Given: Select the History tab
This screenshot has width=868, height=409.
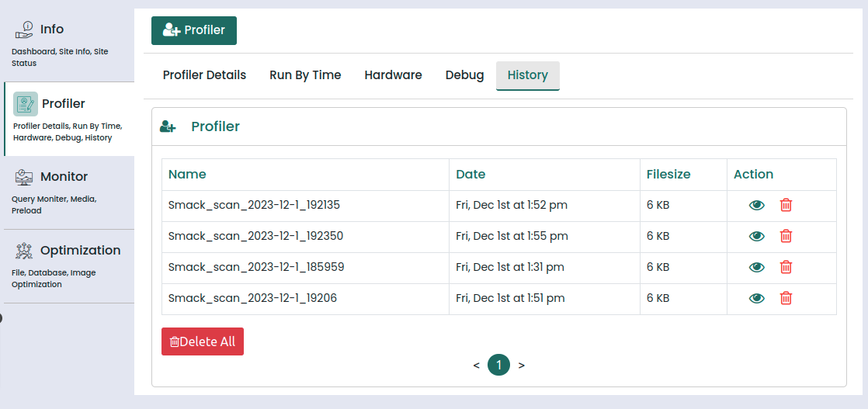Looking at the screenshot, I should pyautogui.click(x=527, y=75).
